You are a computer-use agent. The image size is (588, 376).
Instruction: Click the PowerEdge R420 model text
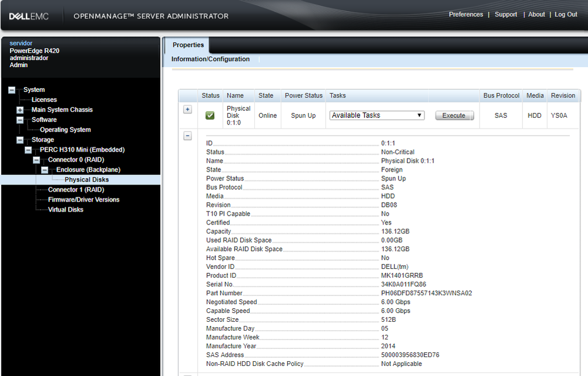tap(35, 51)
